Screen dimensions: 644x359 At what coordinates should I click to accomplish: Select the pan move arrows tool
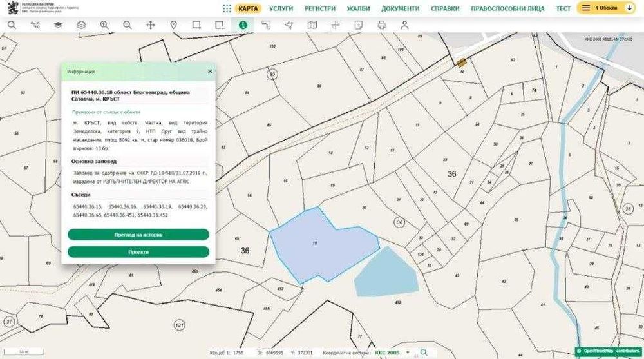coord(151,25)
